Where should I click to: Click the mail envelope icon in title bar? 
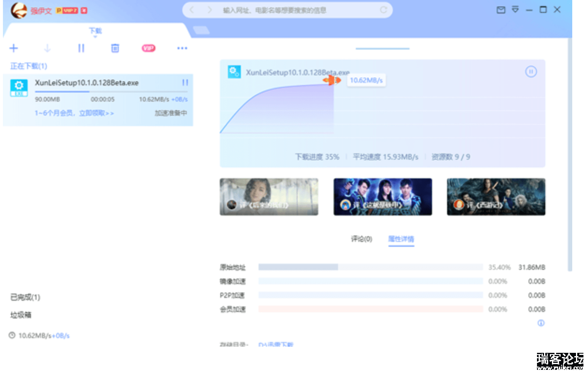501,10
